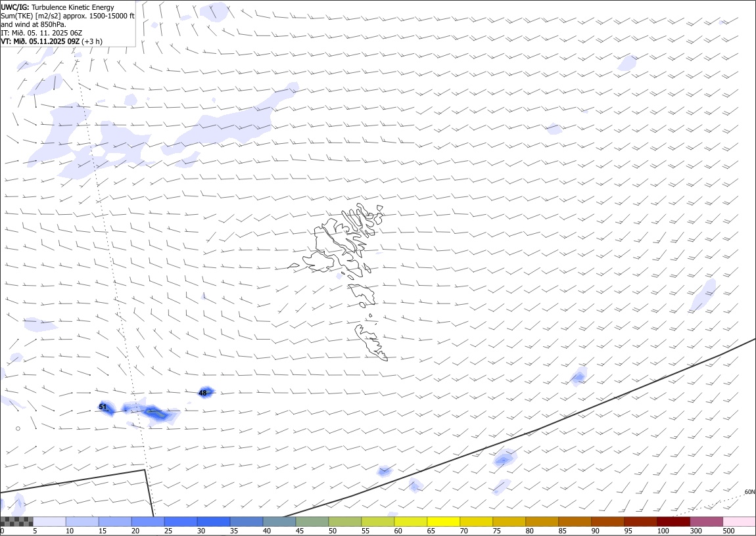756x536 pixels.
Task: Select the 70–75 golden yellow legend swatch
Action: [x=477, y=522]
